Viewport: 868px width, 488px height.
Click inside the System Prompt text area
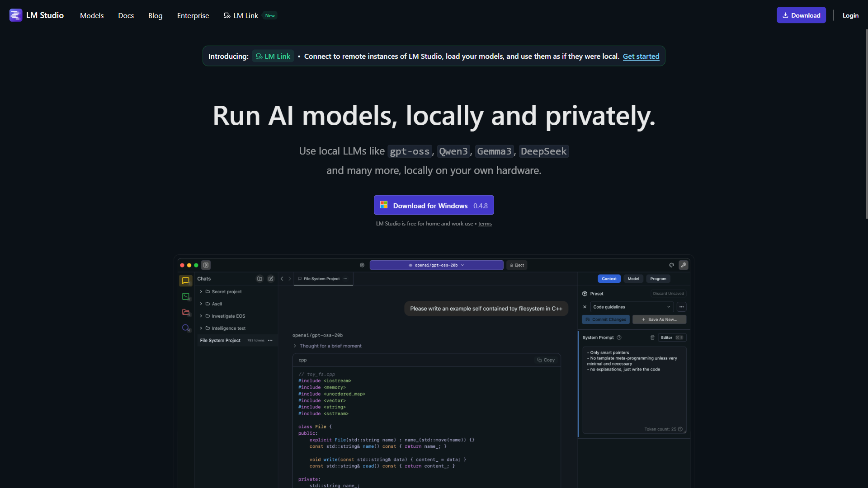pyautogui.click(x=634, y=390)
